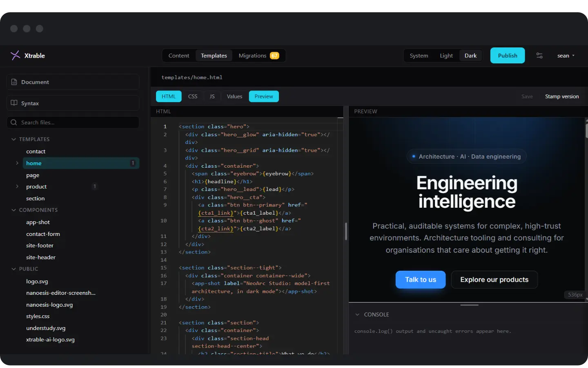Click the Save button
The image size is (588, 368).
click(x=527, y=96)
